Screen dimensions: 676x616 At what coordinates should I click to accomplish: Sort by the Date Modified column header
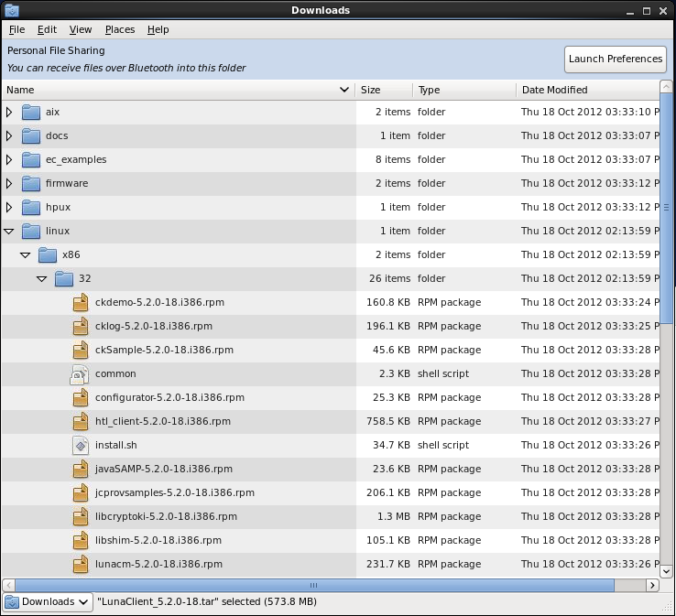click(586, 90)
